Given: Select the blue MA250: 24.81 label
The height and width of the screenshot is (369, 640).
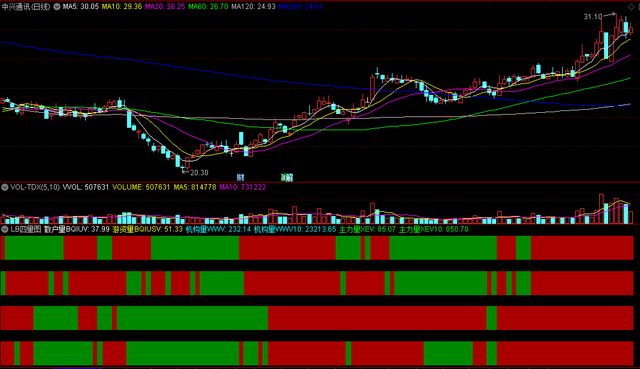Looking at the screenshot, I should [x=300, y=7].
